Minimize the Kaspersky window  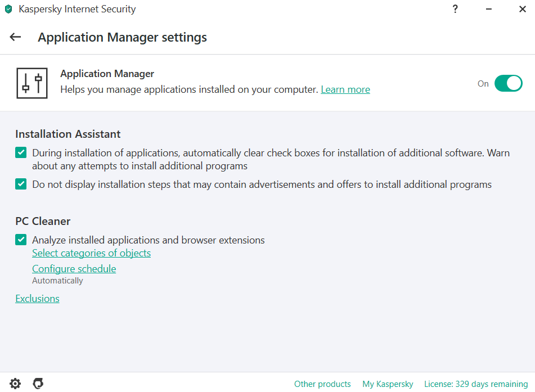pos(489,9)
